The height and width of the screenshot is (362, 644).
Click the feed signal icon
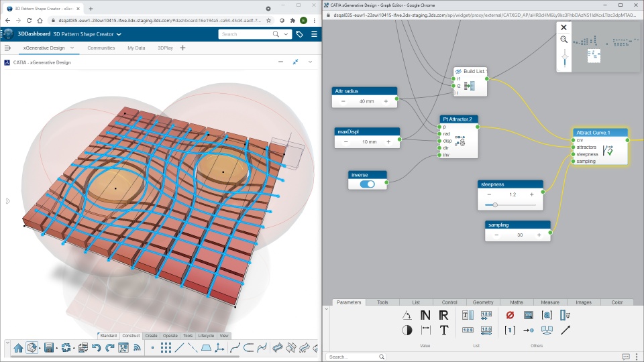pos(137,348)
